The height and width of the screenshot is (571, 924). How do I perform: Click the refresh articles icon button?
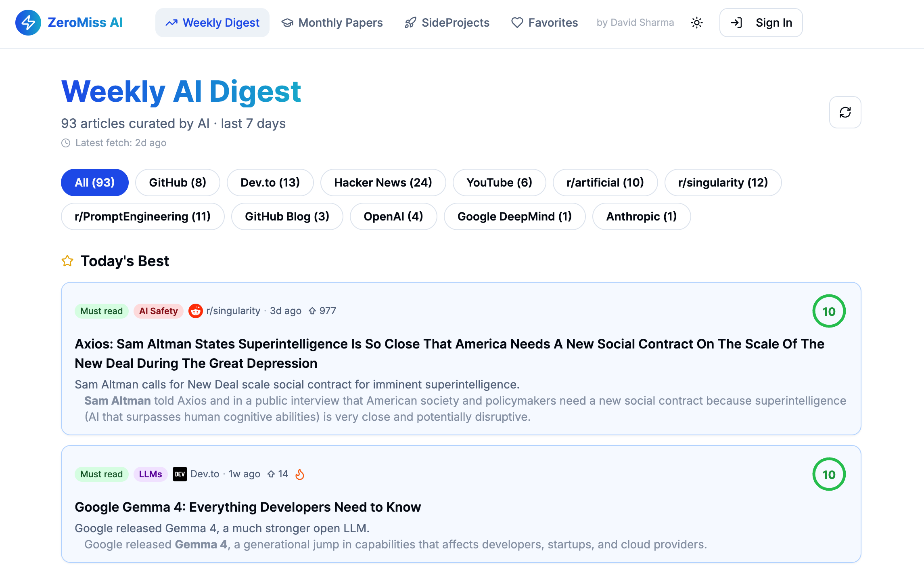[845, 112]
